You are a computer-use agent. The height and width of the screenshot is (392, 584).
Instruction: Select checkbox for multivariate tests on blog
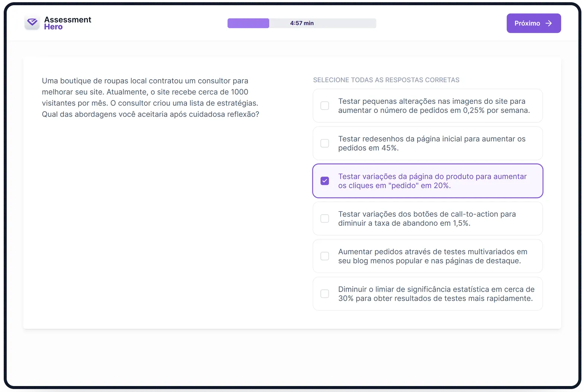pos(325,256)
